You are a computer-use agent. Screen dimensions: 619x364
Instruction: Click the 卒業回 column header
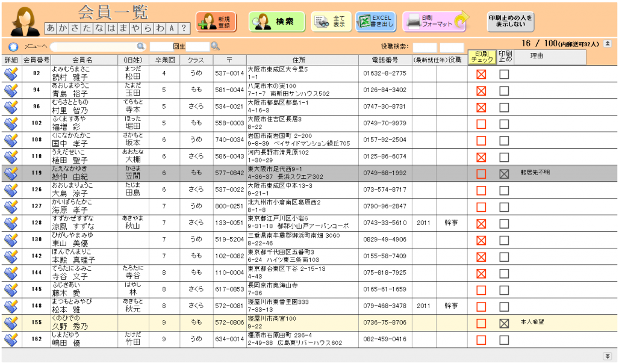tap(164, 60)
